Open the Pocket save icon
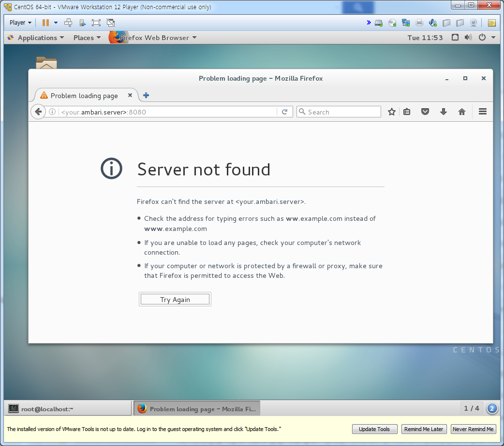The width and height of the screenshot is (504, 446). coord(425,112)
